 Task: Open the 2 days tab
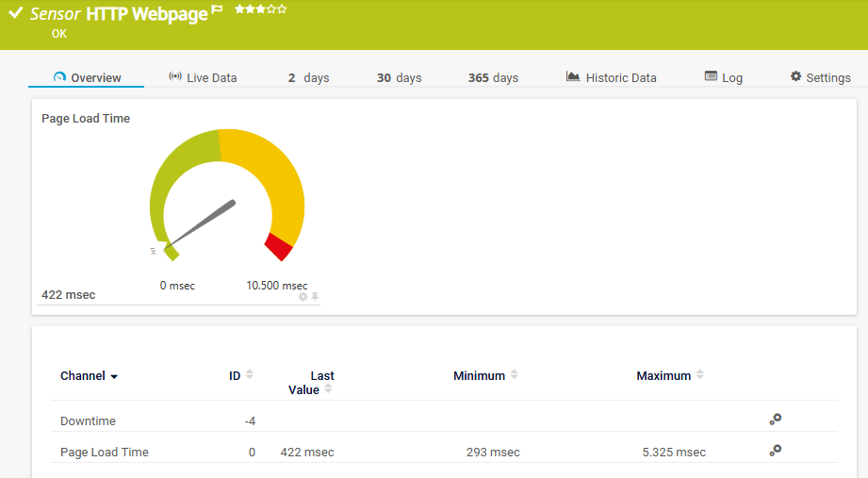[308, 77]
